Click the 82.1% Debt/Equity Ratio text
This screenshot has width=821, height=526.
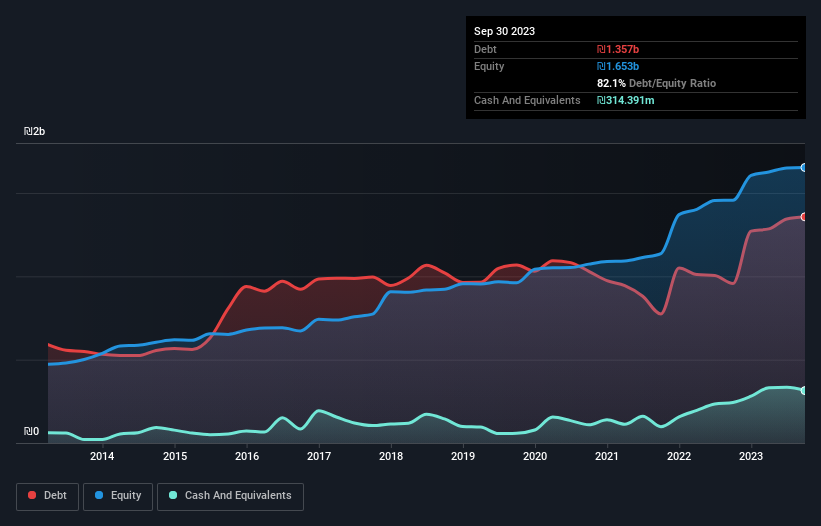click(657, 83)
